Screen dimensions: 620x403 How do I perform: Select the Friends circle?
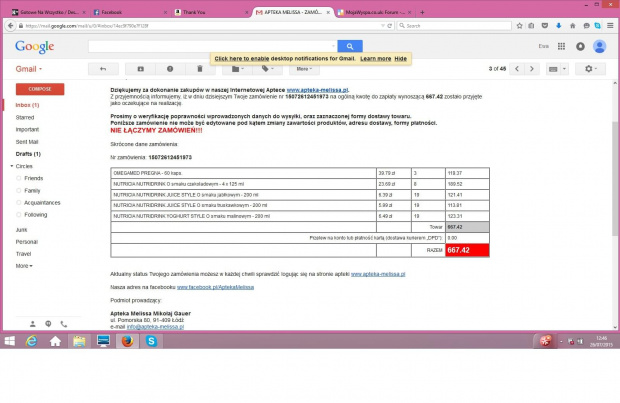(x=34, y=178)
